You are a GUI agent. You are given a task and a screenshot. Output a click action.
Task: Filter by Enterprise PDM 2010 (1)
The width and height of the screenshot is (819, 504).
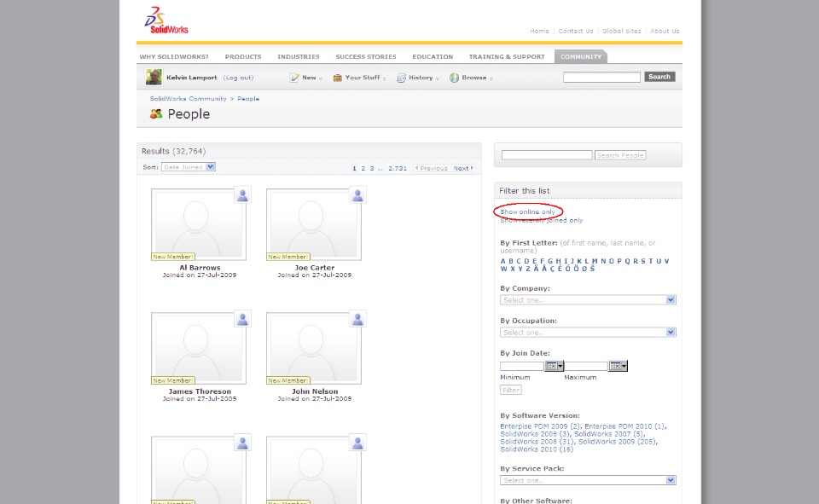coord(624,426)
